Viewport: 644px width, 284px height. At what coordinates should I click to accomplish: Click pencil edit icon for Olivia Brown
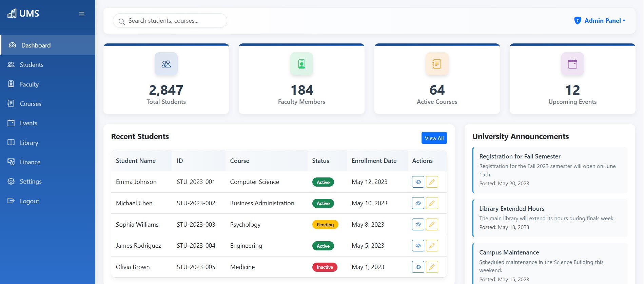(432, 267)
